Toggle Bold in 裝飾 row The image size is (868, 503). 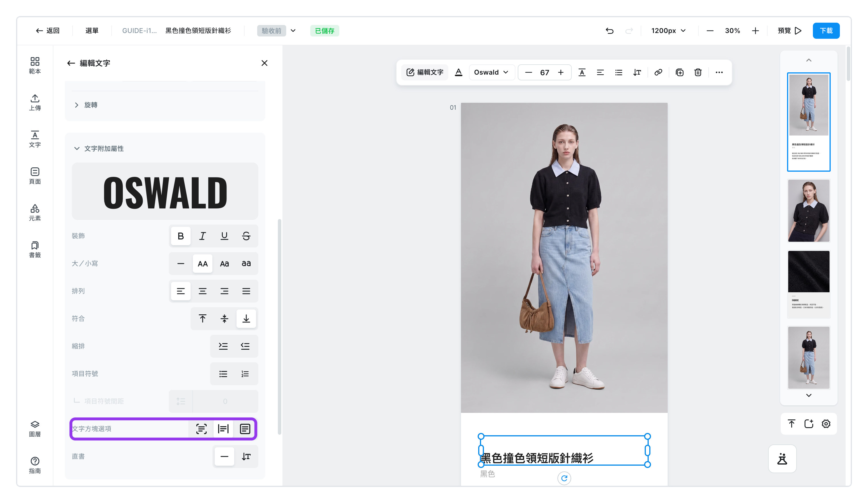pyautogui.click(x=181, y=236)
